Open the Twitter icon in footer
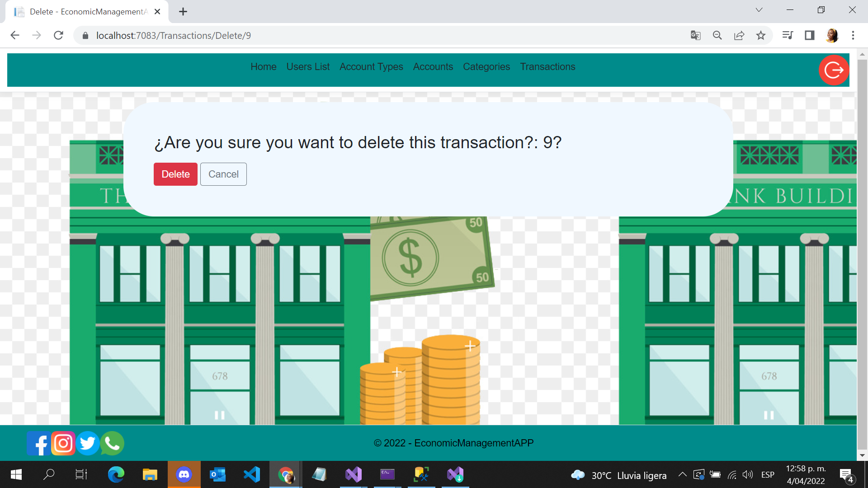868x488 pixels. pyautogui.click(x=88, y=443)
